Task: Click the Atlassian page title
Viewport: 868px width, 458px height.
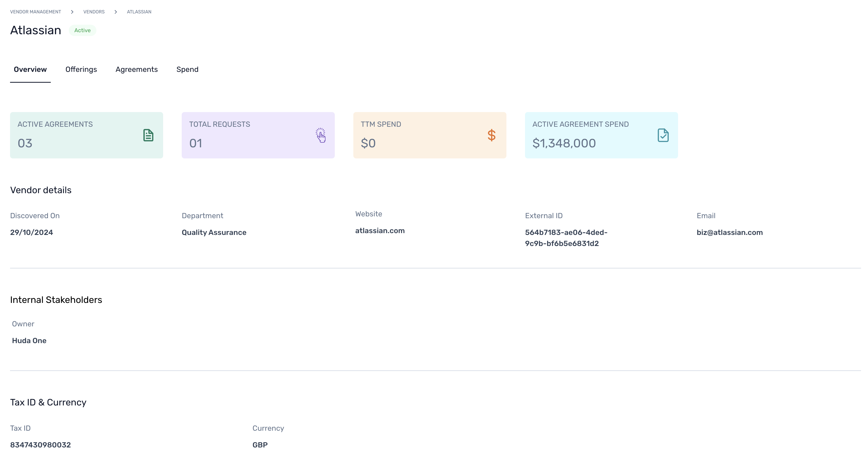Action: (36, 30)
